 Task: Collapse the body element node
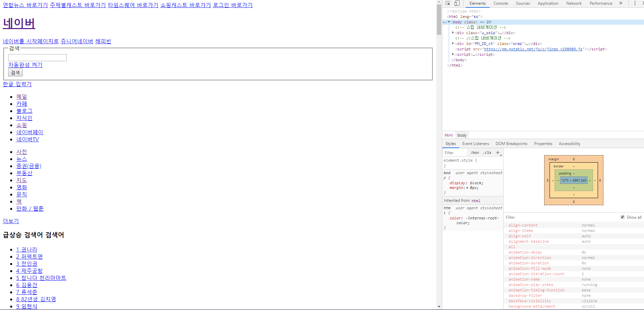pyautogui.click(x=449, y=22)
